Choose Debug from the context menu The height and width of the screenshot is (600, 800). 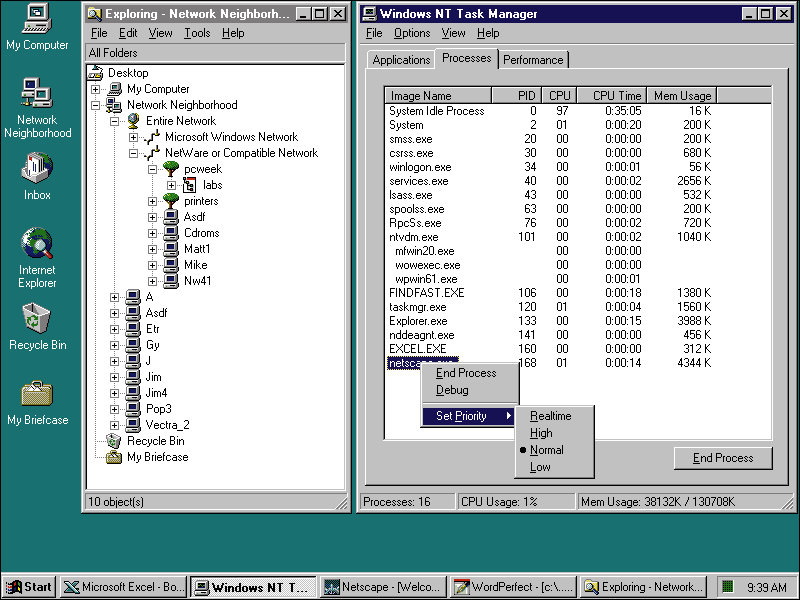pyautogui.click(x=470, y=390)
